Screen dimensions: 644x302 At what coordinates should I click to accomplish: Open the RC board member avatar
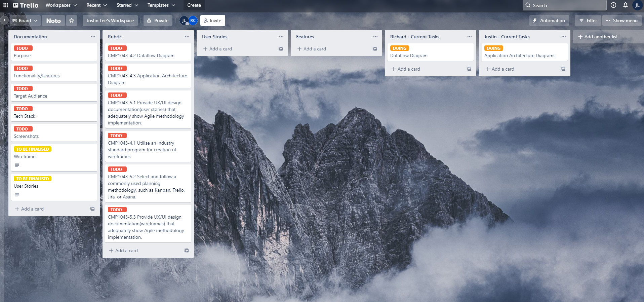pyautogui.click(x=193, y=21)
